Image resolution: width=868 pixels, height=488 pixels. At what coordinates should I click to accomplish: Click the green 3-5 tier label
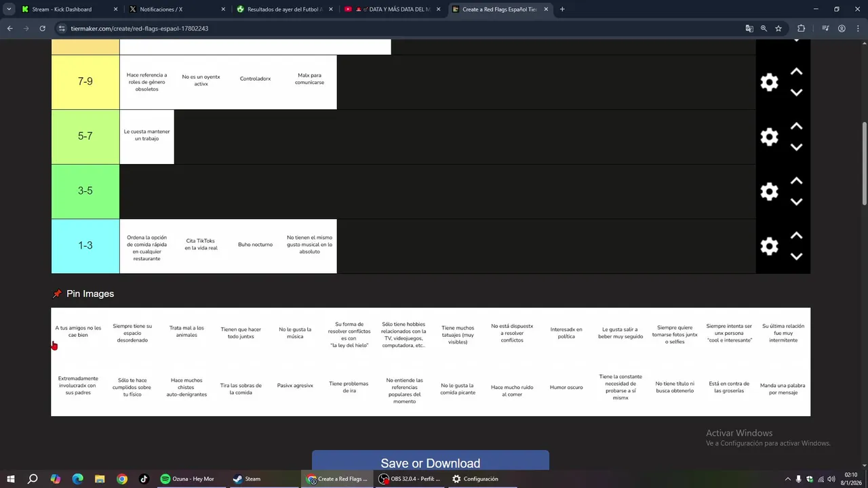(x=85, y=191)
